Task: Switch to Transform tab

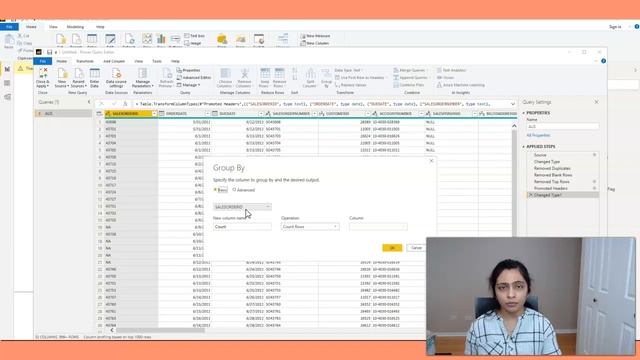Action: [x=84, y=61]
